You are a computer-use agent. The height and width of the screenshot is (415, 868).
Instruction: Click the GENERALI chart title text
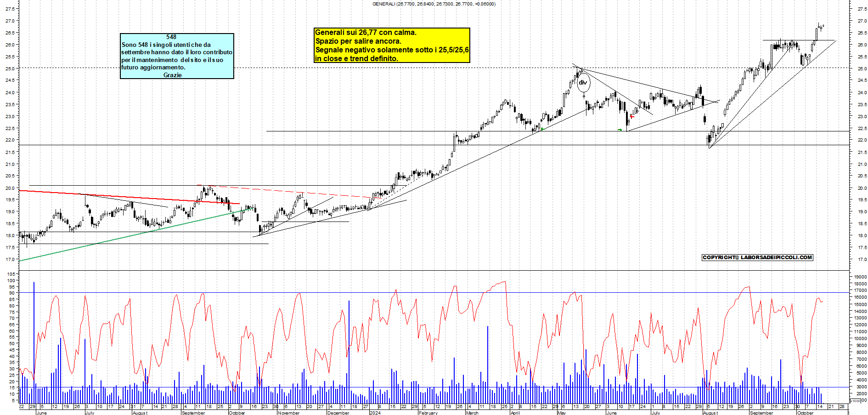pyautogui.click(x=434, y=4)
